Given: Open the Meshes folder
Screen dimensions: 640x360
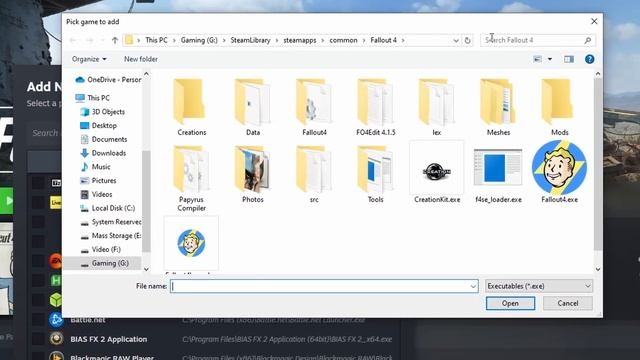Looking at the screenshot, I should (x=498, y=107).
